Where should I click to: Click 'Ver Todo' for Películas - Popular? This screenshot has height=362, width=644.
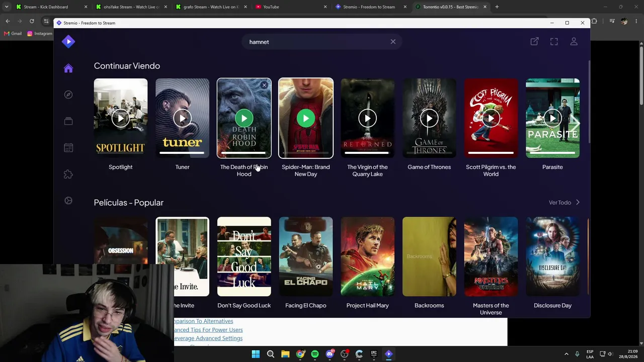point(564,203)
